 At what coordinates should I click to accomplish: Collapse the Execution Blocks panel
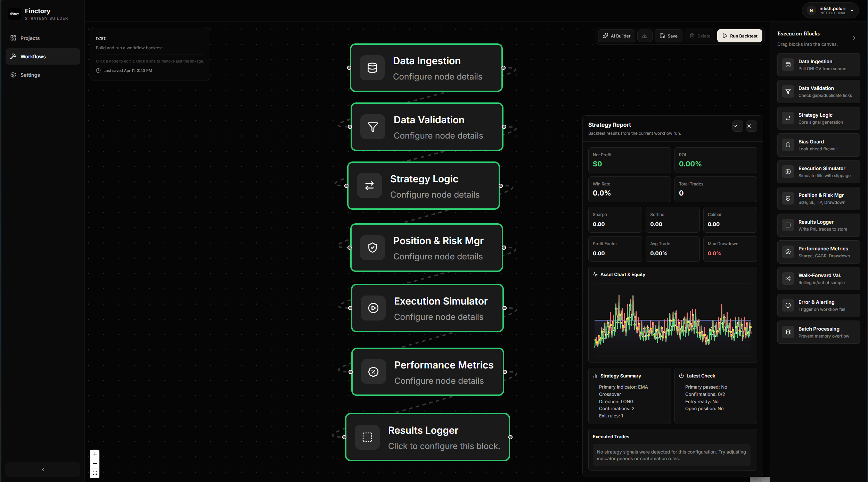(854, 38)
